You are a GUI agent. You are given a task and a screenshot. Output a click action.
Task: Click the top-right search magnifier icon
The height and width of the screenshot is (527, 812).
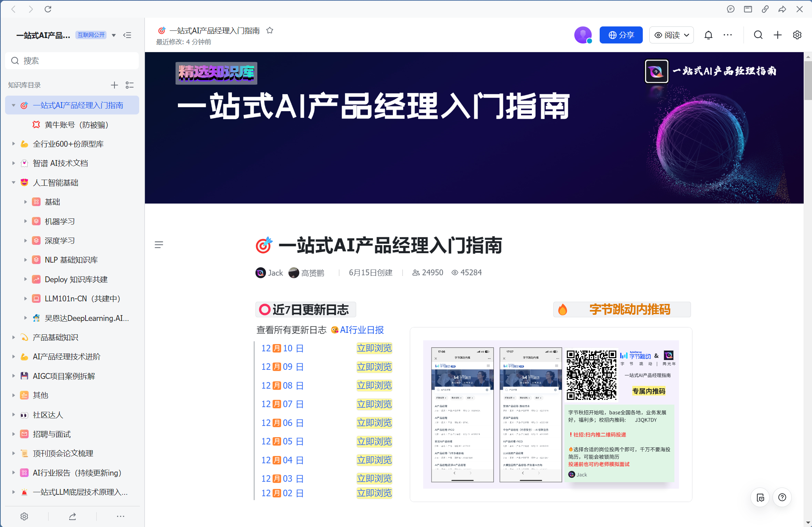[x=758, y=35]
